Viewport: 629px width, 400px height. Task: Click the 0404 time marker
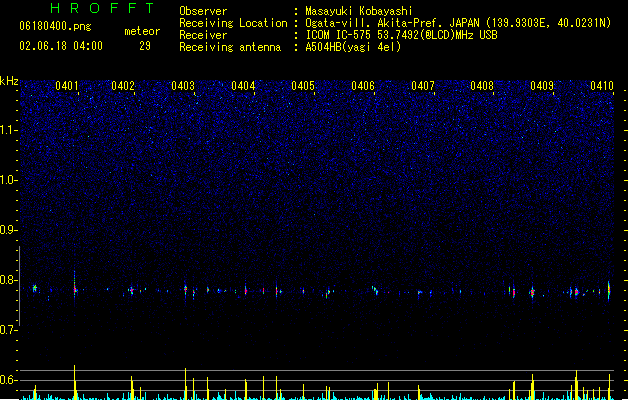tap(243, 86)
